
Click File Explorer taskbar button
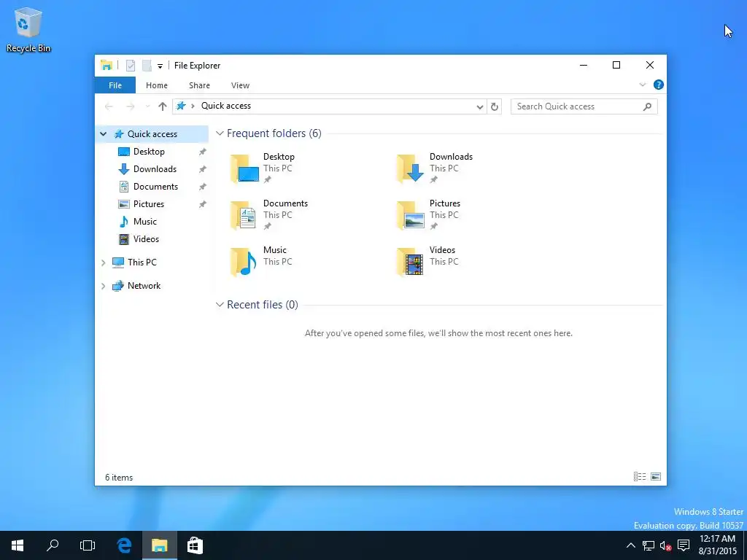point(160,545)
